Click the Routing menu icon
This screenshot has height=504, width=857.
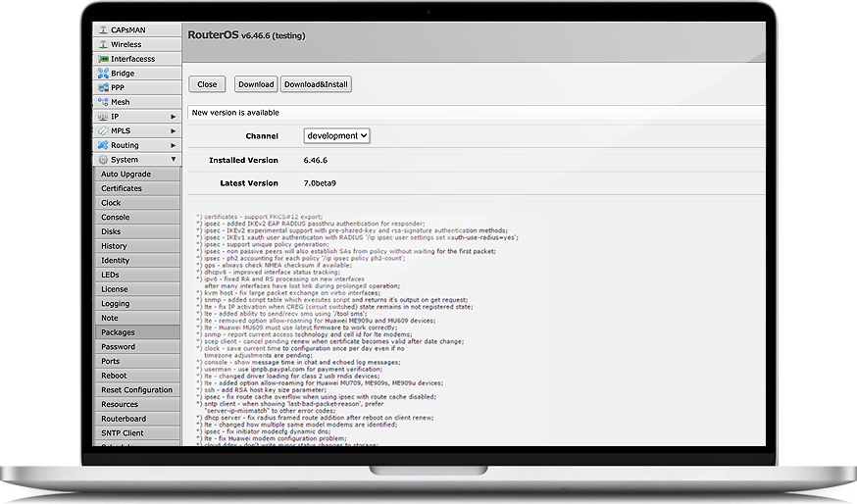pyautogui.click(x=103, y=145)
